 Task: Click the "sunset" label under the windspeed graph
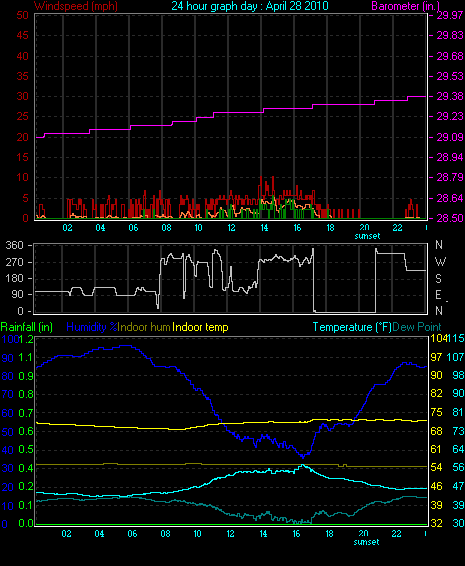pyautogui.click(x=367, y=236)
